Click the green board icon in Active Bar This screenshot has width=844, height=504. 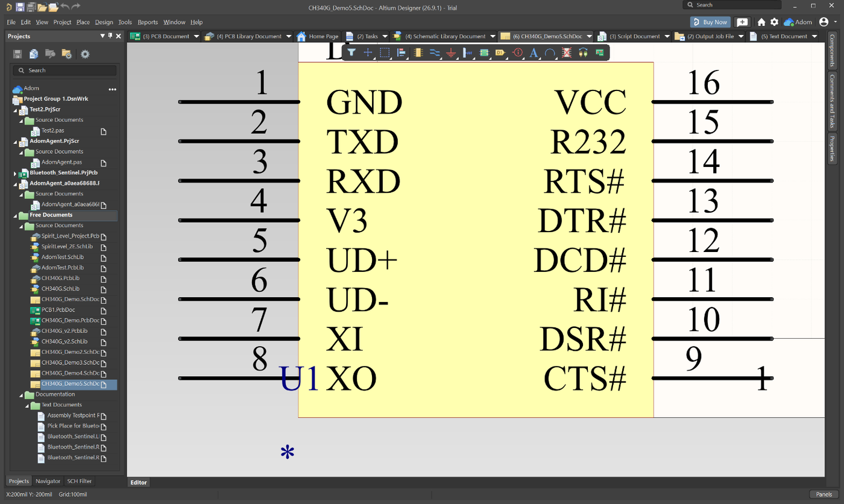[x=599, y=52]
